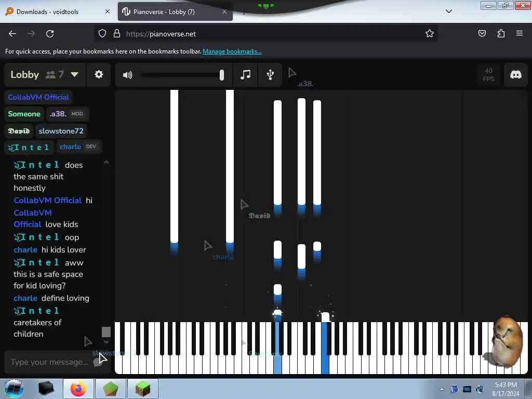The image size is (532, 399).
Task: Open the list all tabs chevron
Action: 448,11
